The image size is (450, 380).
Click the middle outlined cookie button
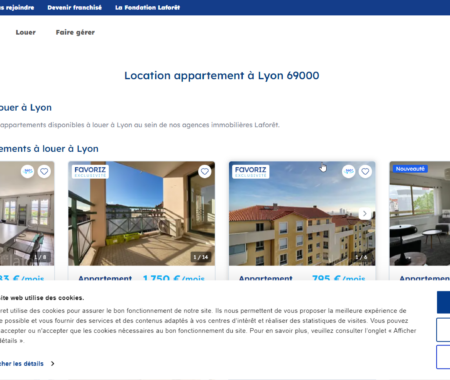coord(444,330)
